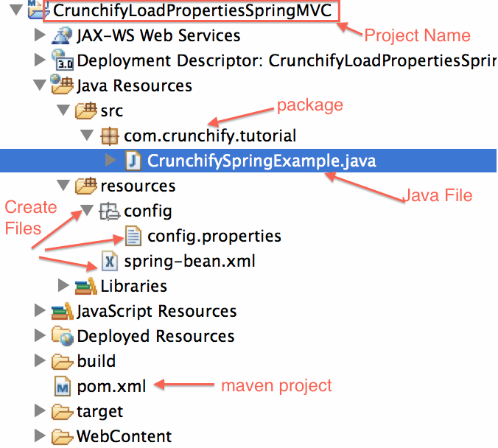Expand the WebContent folder arrow
The height and width of the screenshot is (448, 498).
pyautogui.click(x=40, y=436)
